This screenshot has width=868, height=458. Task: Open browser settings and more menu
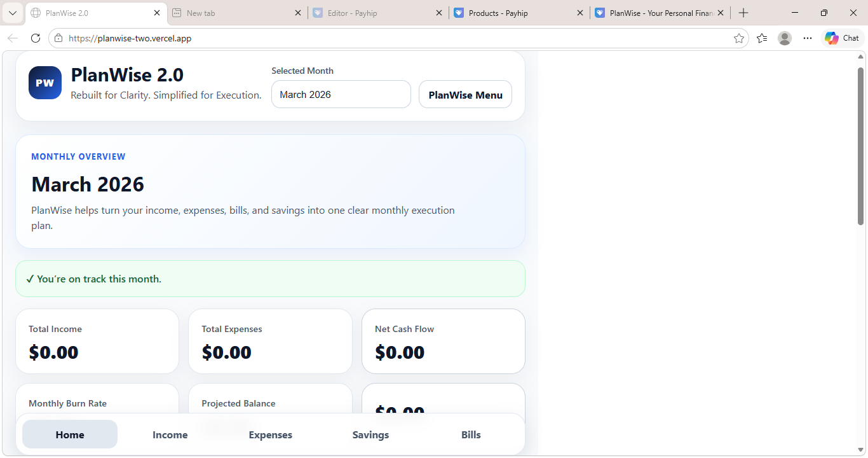pos(808,38)
